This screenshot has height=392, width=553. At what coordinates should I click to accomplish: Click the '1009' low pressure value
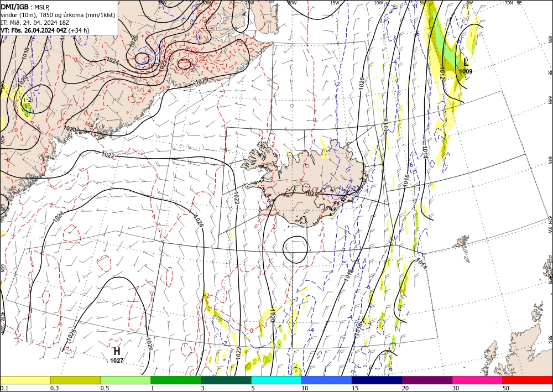click(x=466, y=71)
